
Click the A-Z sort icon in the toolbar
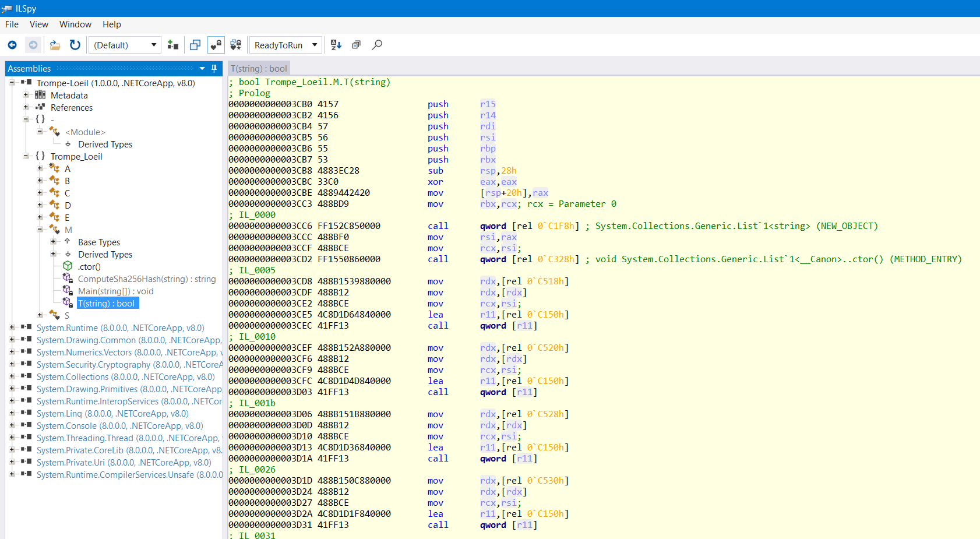pos(336,45)
